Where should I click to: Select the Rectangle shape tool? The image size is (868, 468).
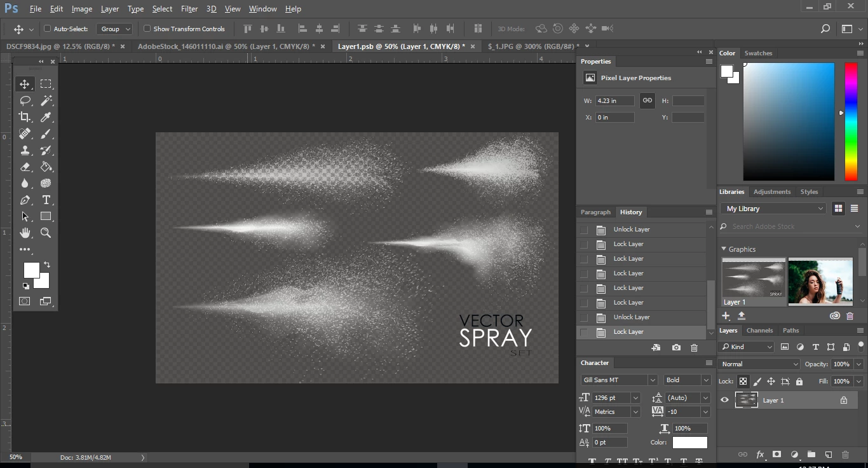pyautogui.click(x=46, y=216)
